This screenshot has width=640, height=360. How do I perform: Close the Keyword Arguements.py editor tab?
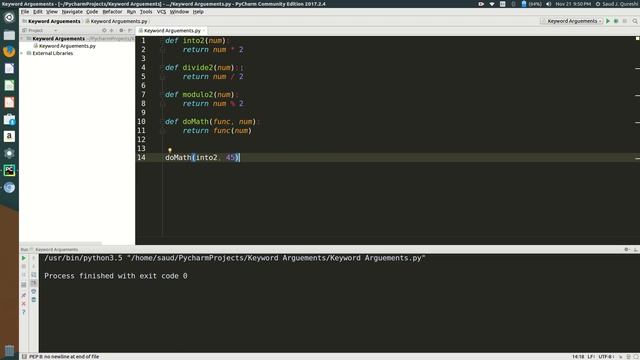tap(204, 31)
